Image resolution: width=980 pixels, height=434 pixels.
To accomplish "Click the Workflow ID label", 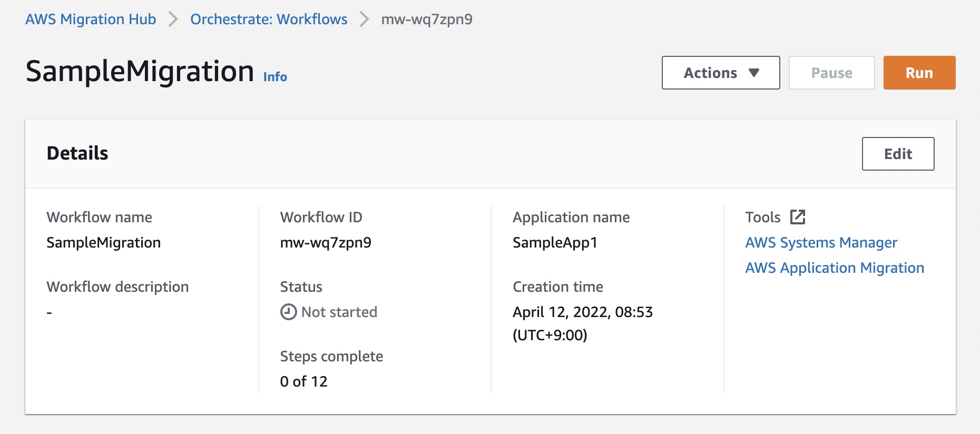I will pos(321,218).
